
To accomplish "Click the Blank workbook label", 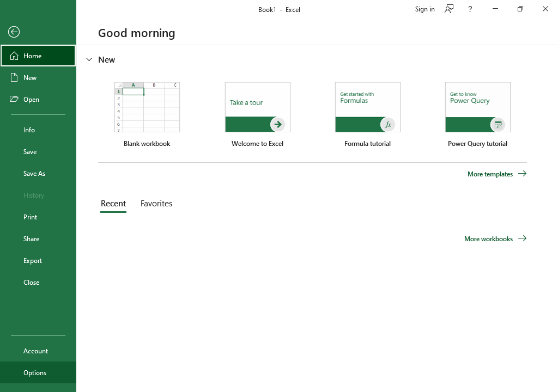I will click(147, 144).
